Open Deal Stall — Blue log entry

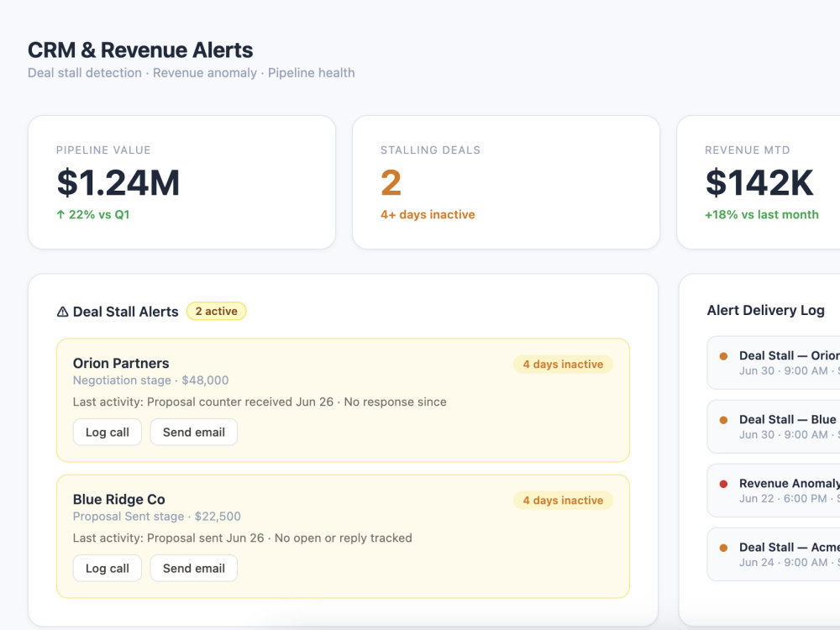tap(774, 427)
